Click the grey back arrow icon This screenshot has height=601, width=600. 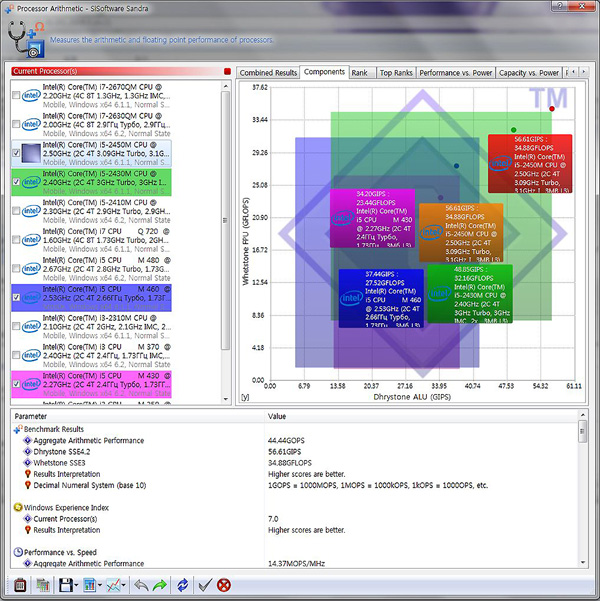[x=141, y=585]
